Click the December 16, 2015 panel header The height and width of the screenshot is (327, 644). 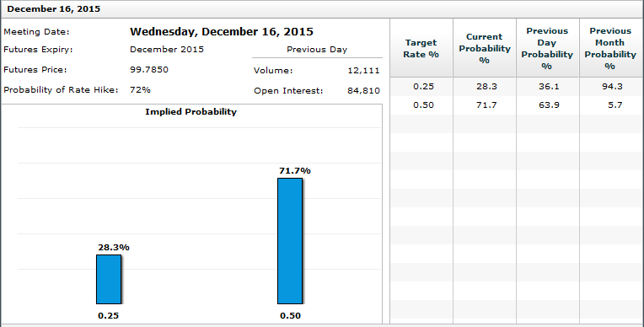(322, 9)
